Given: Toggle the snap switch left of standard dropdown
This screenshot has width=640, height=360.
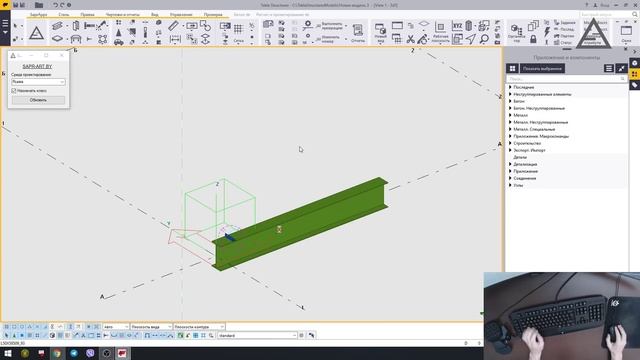Looking at the screenshot, I should (x=211, y=336).
